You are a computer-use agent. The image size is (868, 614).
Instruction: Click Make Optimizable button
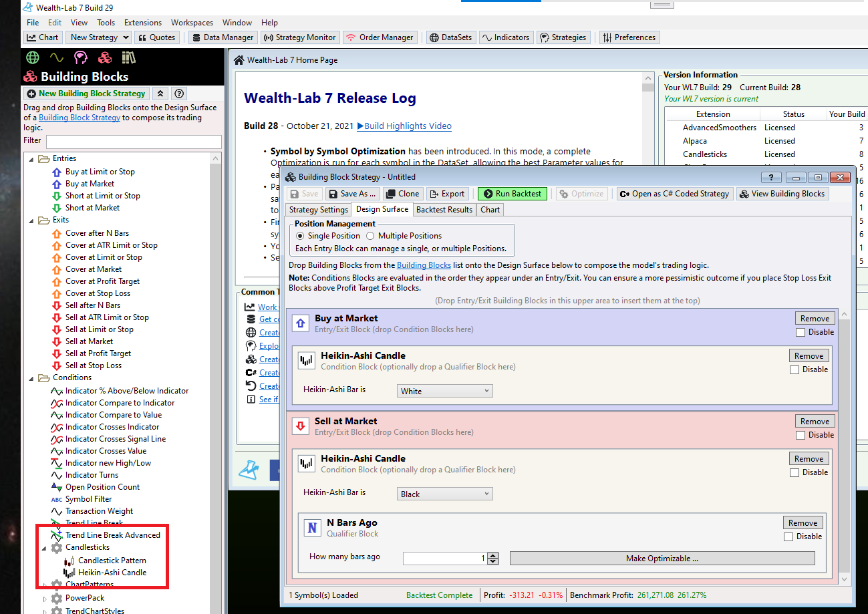(x=662, y=559)
